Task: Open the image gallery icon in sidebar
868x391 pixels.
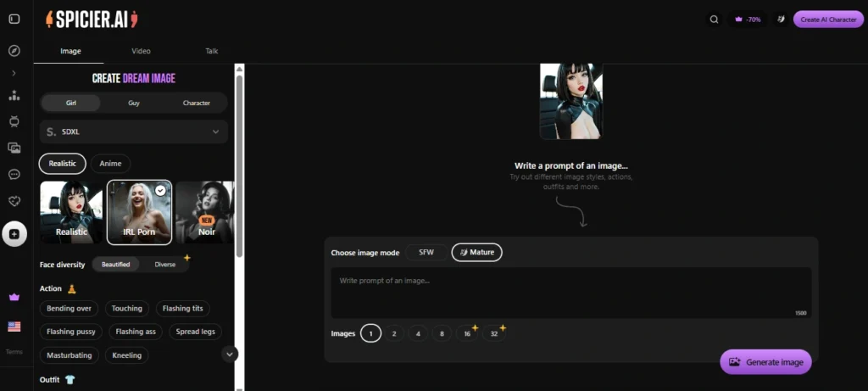Action: [x=14, y=148]
